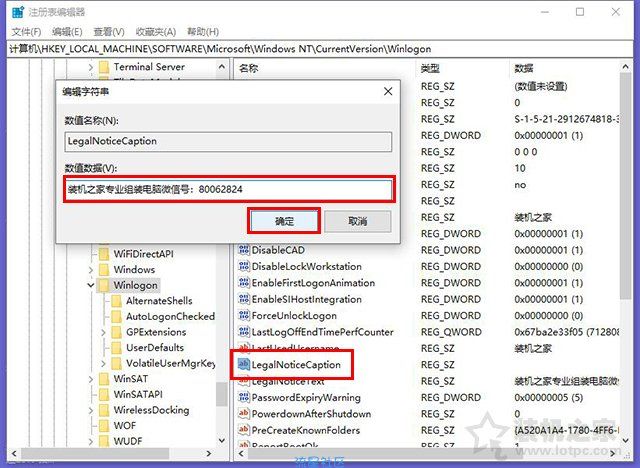Click the DisableLockWorkstation DWORD icon
Screen dimensions: 640x468
[x=244, y=266]
